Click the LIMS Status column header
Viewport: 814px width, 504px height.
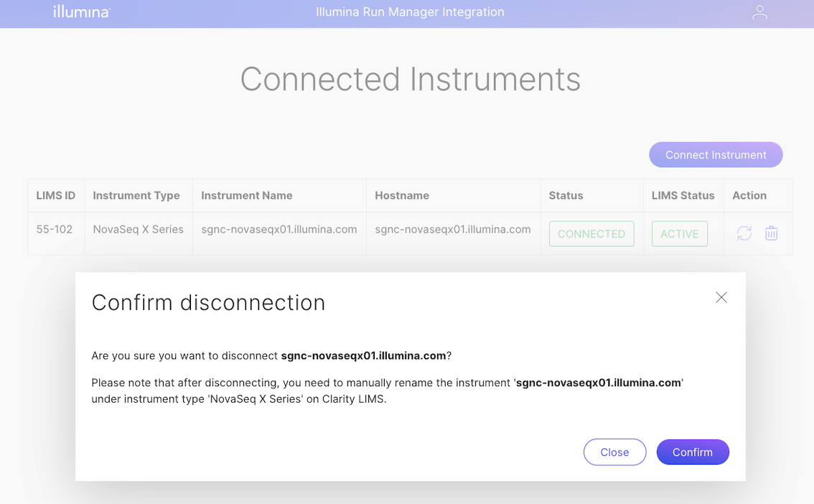click(683, 195)
